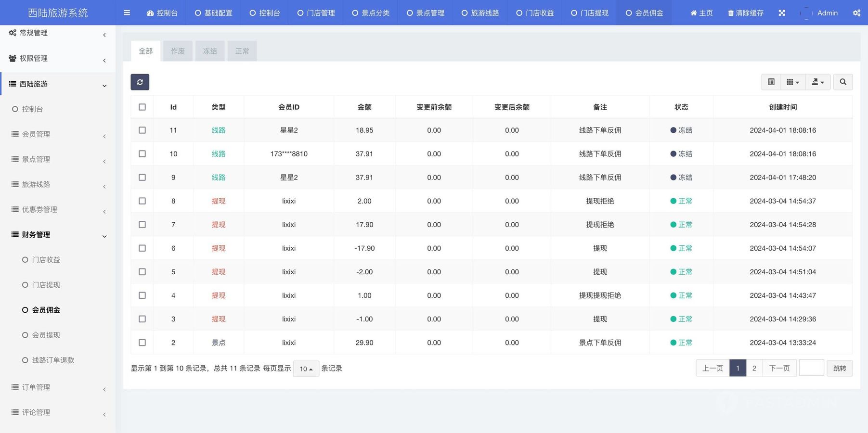
Task: Toggle the hamburger sidebar menu icon
Action: click(127, 13)
